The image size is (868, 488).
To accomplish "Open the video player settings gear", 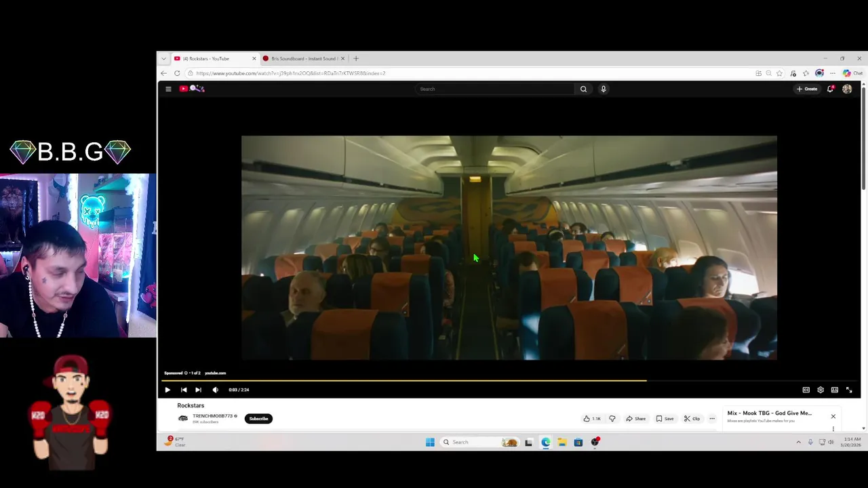I will coord(821,390).
